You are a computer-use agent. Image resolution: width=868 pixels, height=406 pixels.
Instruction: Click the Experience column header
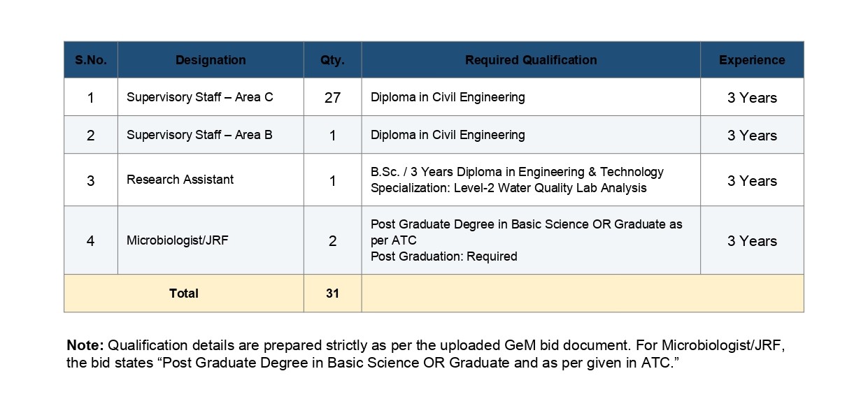[752, 60]
